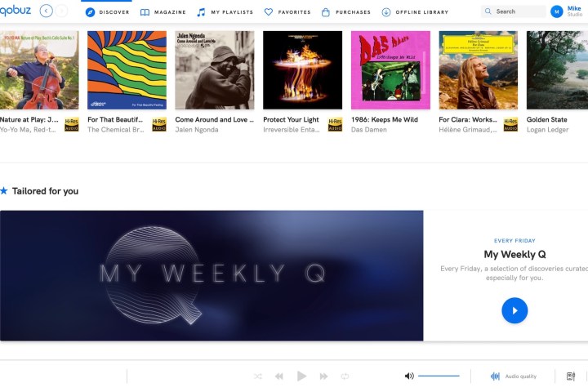
Task: Click the Purchases bag icon
Action: [326, 12]
